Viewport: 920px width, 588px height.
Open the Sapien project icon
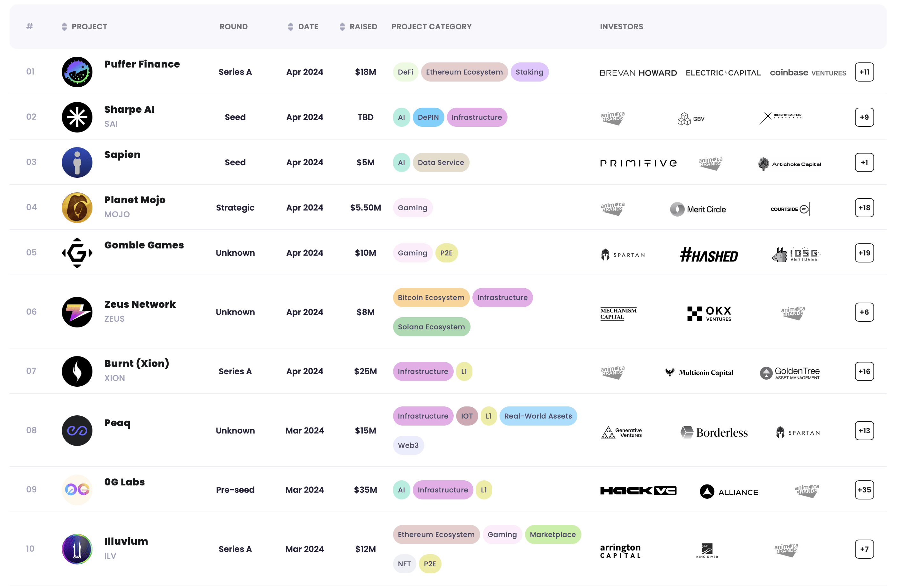tap(77, 162)
